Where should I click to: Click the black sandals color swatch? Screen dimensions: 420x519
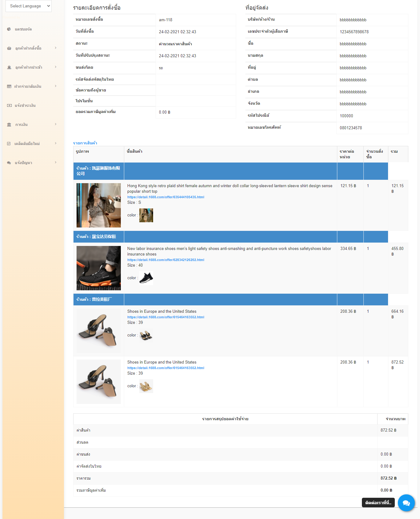(x=146, y=336)
